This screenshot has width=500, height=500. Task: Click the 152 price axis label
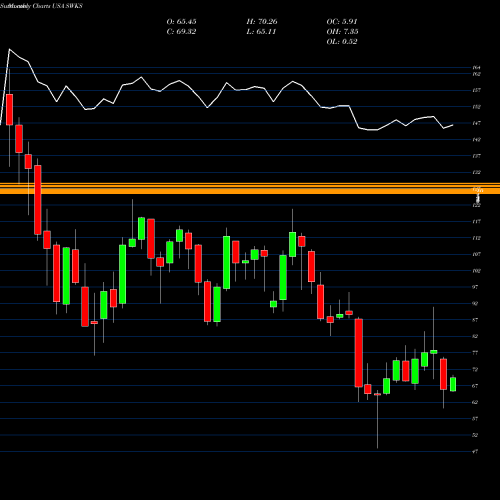coord(476,107)
